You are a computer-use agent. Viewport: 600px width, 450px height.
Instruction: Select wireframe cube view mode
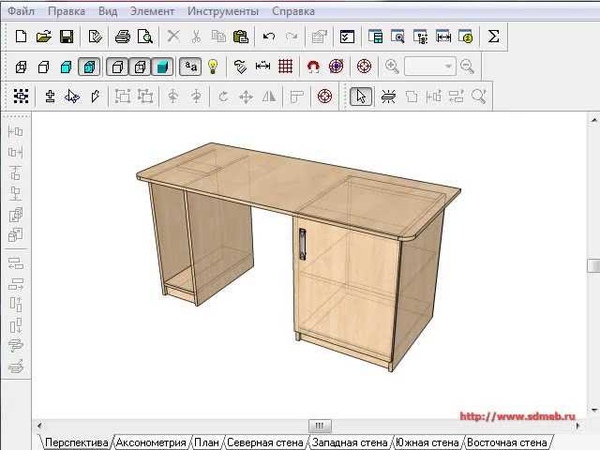point(21,67)
